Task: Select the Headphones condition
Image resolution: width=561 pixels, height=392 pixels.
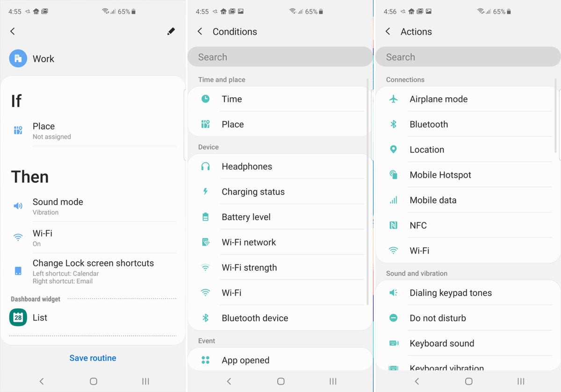Action: coord(280,166)
